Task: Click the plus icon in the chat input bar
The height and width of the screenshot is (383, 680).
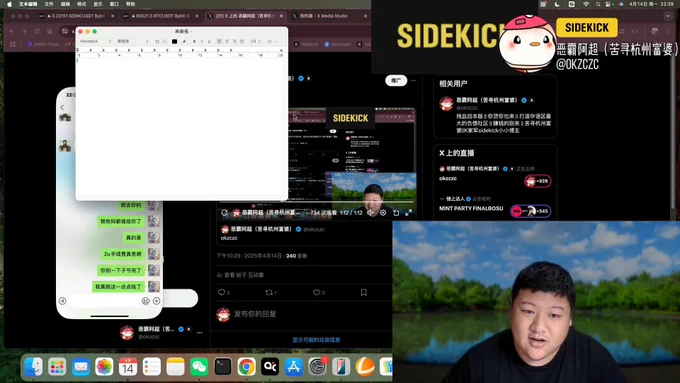Action: [x=157, y=301]
